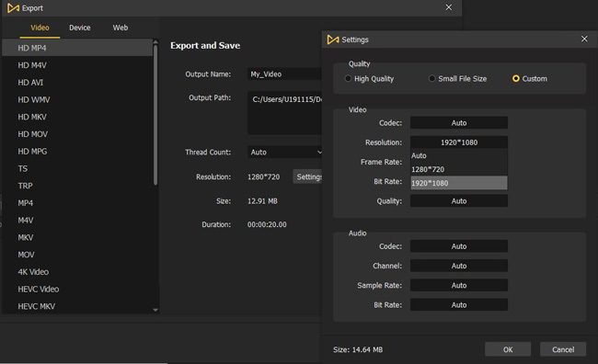Open the video Resolution combo box
The width and height of the screenshot is (598, 364).
coord(459,142)
